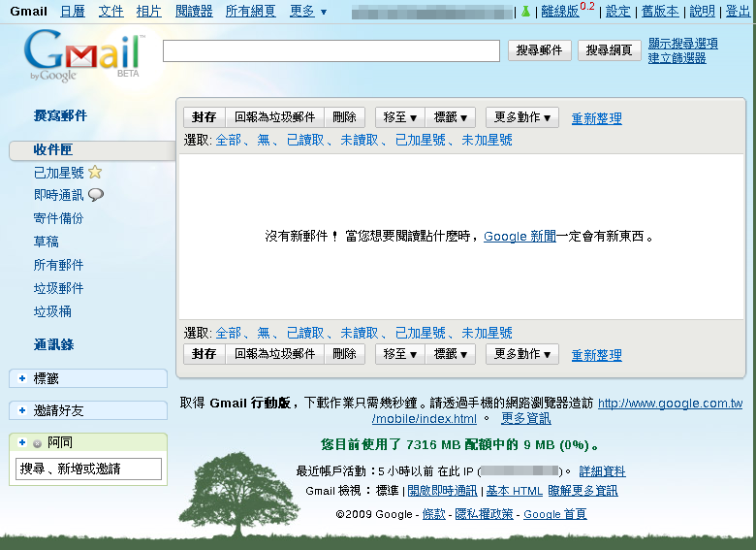
Task: Click bottom toolbar 回報為垃圾郵件 button
Action: (x=275, y=354)
